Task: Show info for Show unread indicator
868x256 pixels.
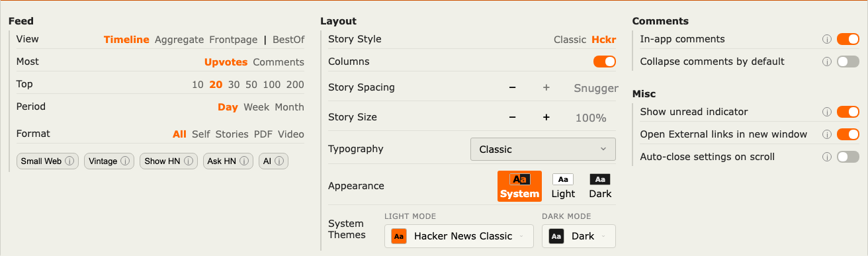Action: [826, 112]
